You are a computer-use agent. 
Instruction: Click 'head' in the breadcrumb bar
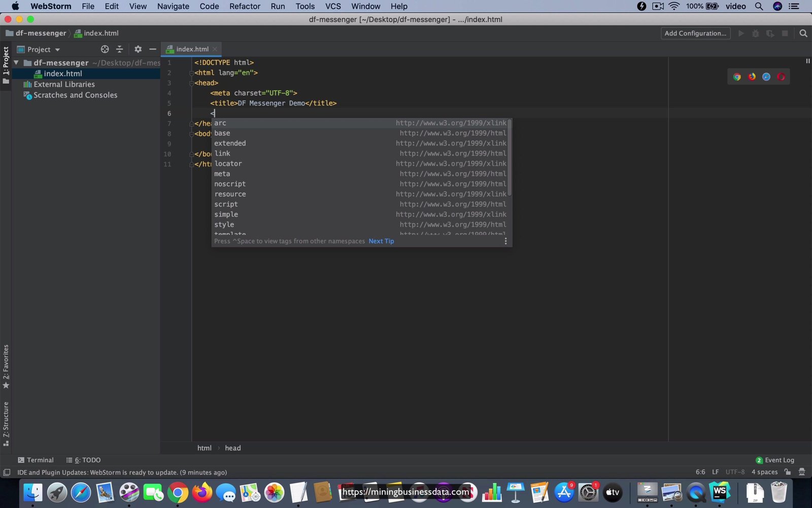233,448
